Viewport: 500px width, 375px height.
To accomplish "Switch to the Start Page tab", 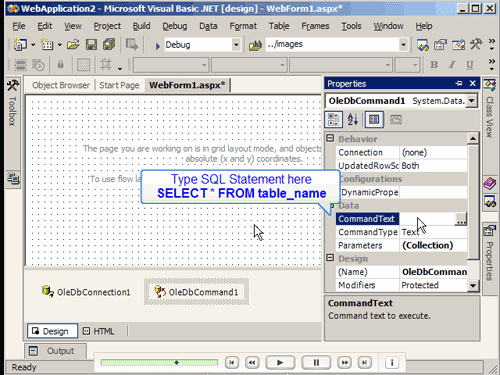I will 119,85.
